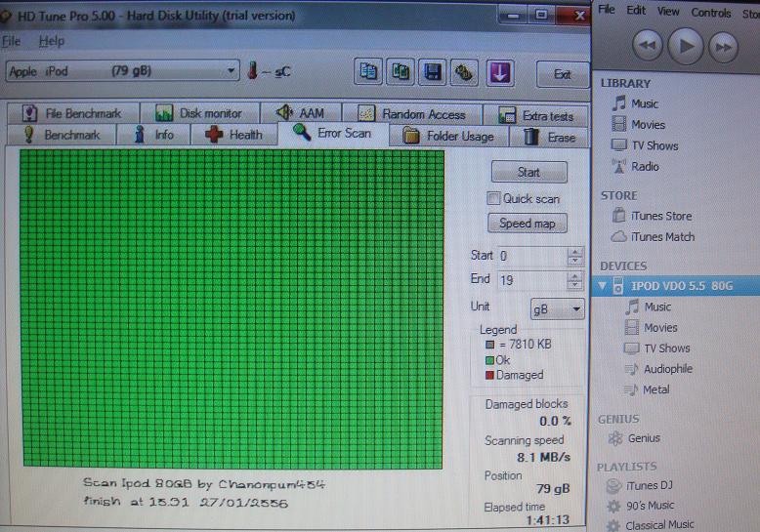The width and height of the screenshot is (760, 532).
Task: Click the purple download arrow icon
Action: point(500,73)
